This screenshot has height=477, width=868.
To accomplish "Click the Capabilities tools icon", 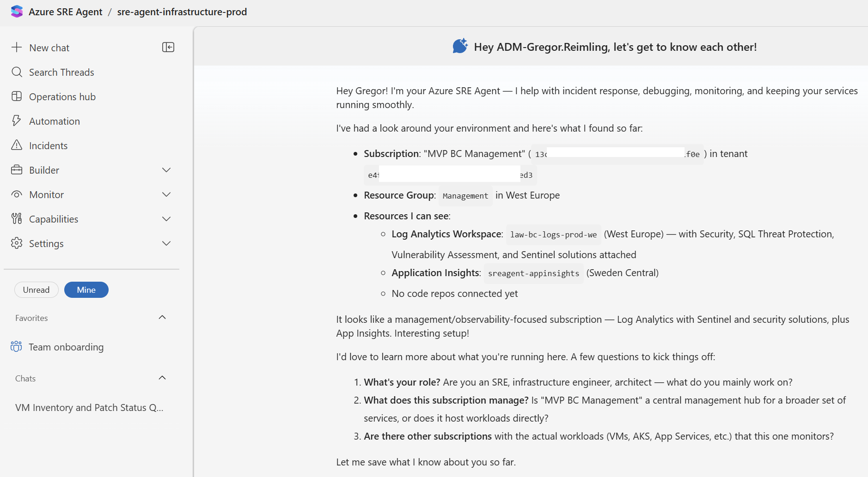I will [x=17, y=218].
